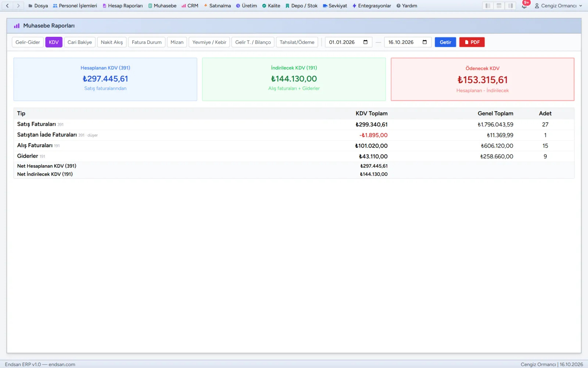Click the forward navigation arrow
588x368 pixels.
pos(18,6)
